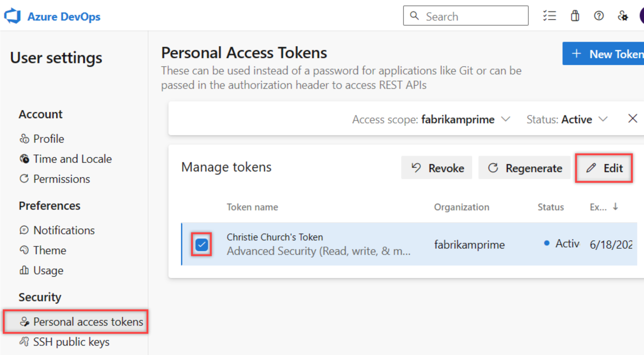Viewport: 644px width, 355px height.
Task: Check the Christie Church's Token checkbox
Action: coord(202,243)
